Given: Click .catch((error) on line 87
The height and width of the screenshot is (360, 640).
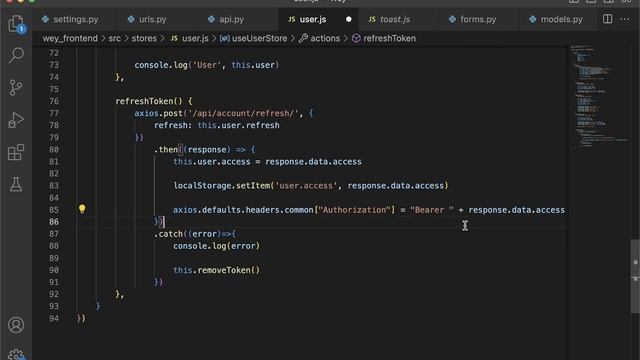Looking at the screenshot, I should [x=187, y=234].
